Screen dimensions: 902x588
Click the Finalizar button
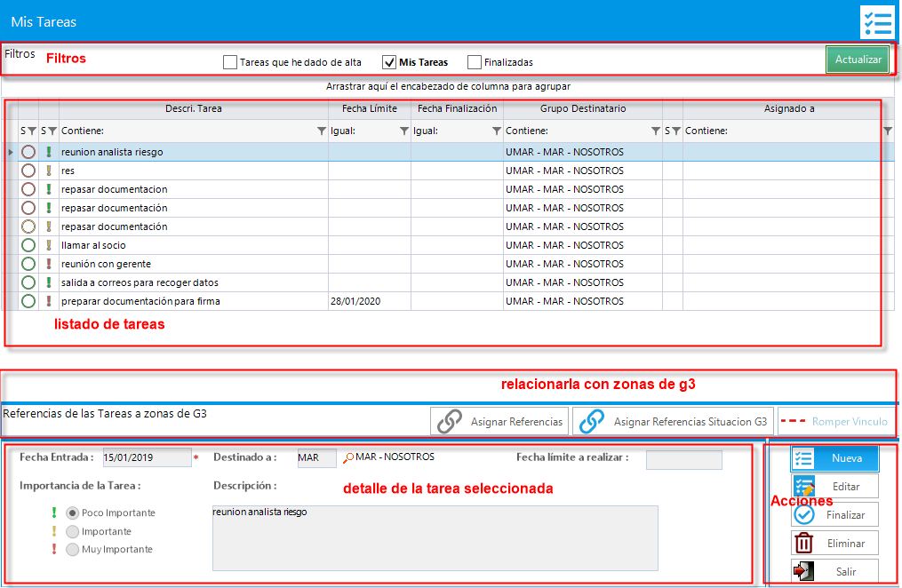834,515
